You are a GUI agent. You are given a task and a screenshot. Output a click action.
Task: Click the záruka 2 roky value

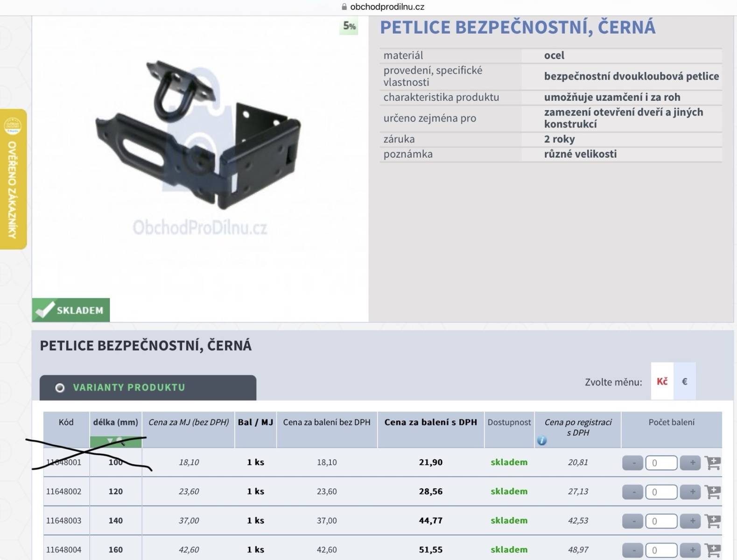(x=559, y=139)
